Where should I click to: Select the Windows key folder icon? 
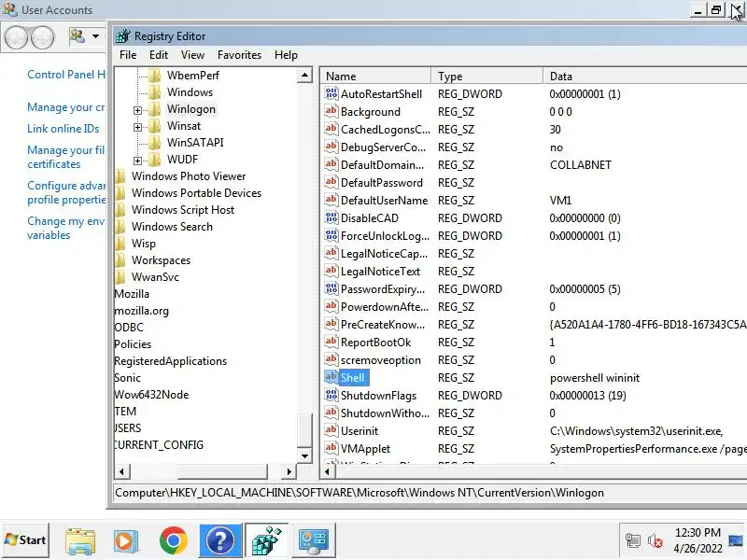154,92
